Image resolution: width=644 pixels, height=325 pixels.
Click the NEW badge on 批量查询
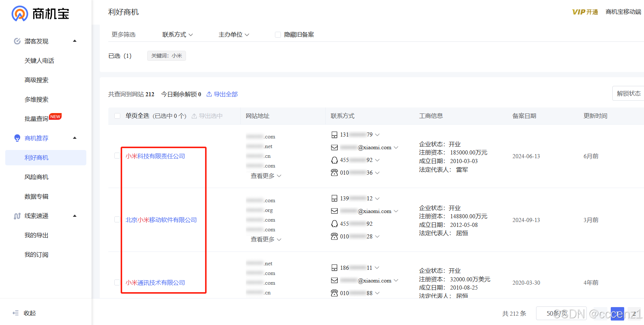(x=55, y=116)
